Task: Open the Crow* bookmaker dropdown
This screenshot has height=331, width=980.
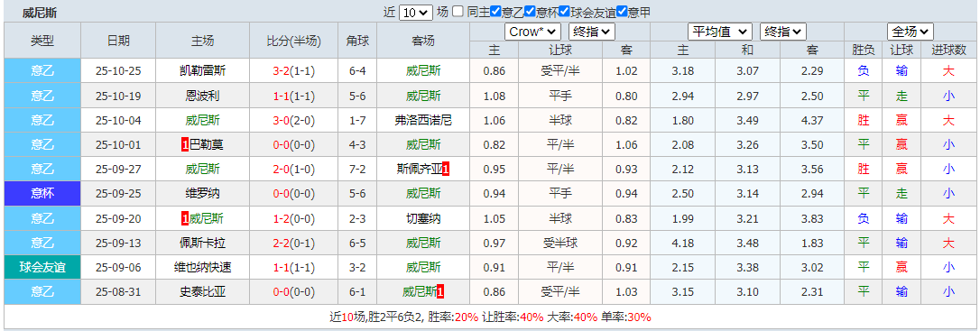Action: point(533,32)
